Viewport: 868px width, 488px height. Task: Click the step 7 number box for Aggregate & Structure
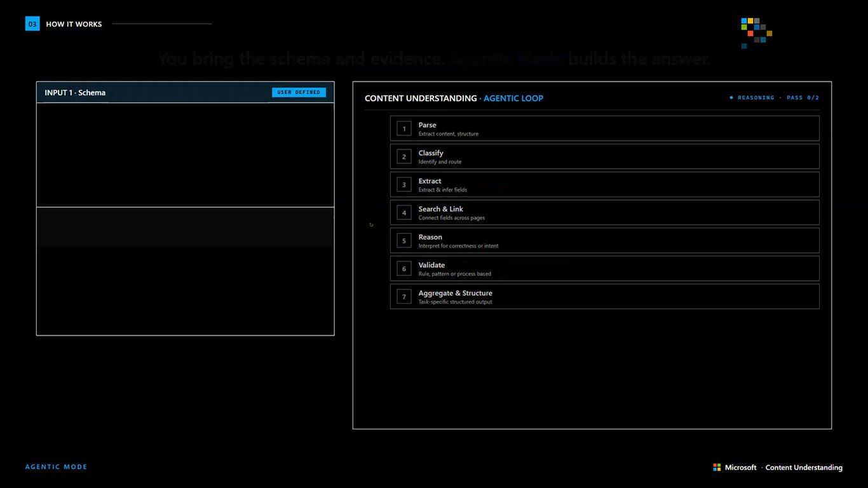(x=404, y=296)
